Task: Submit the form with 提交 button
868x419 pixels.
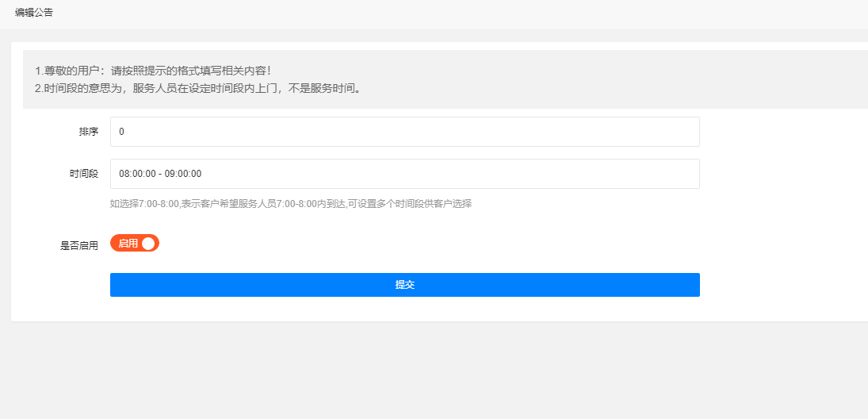Action: (x=404, y=285)
